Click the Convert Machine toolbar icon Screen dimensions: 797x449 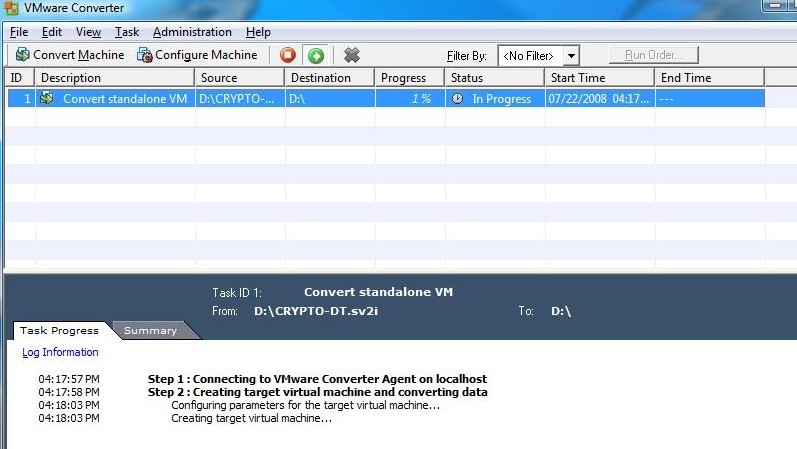coord(22,55)
